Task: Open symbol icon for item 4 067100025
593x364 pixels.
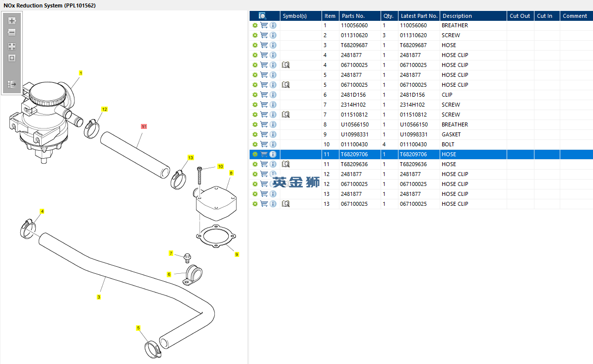Action: pos(286,65)
